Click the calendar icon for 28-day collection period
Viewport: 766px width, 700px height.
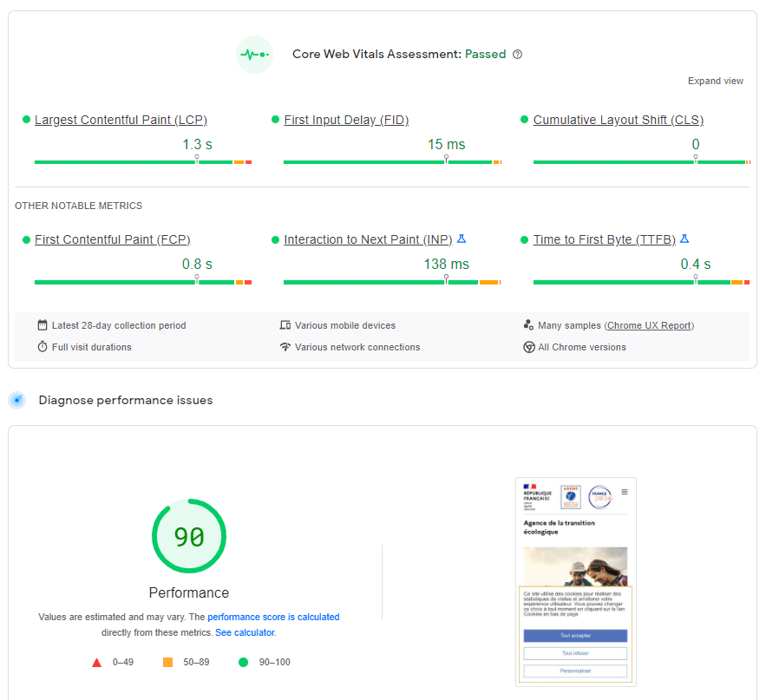point(42,324)
